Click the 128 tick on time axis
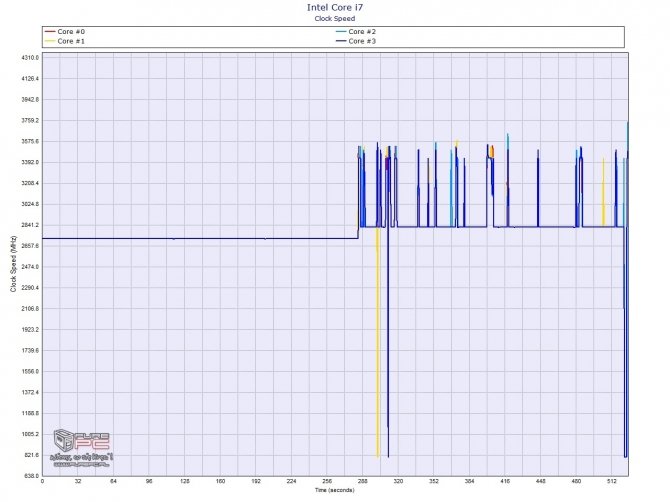 (x=185, y=481)
